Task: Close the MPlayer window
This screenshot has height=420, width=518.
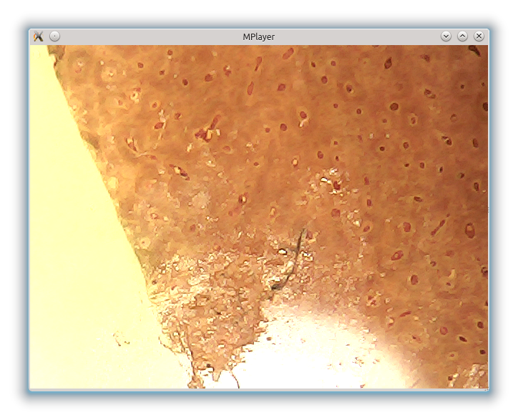Action: click(479, 36)
